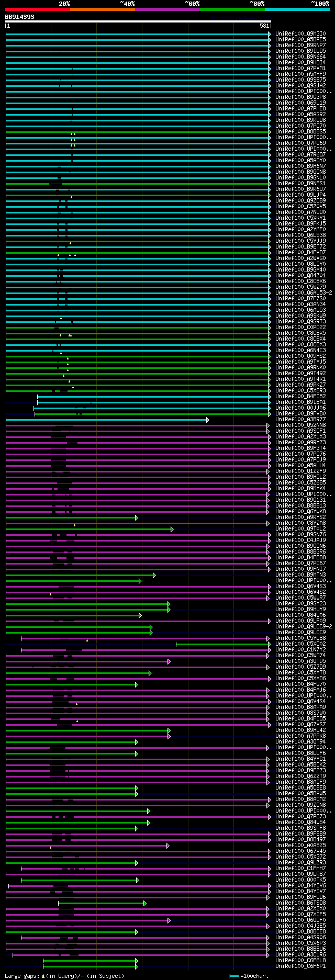Click hit label UniRef100_C1FHH7

(x=300, y=869)
